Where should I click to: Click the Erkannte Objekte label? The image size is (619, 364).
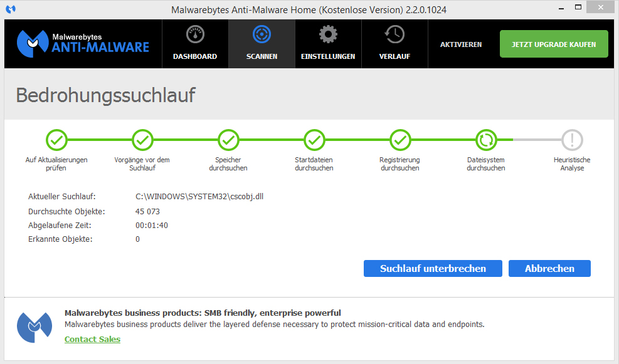pos(60,239)
